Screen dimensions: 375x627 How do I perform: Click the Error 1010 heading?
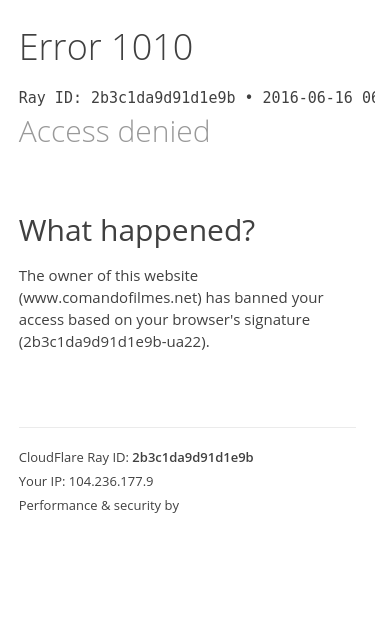coord(106,48)
